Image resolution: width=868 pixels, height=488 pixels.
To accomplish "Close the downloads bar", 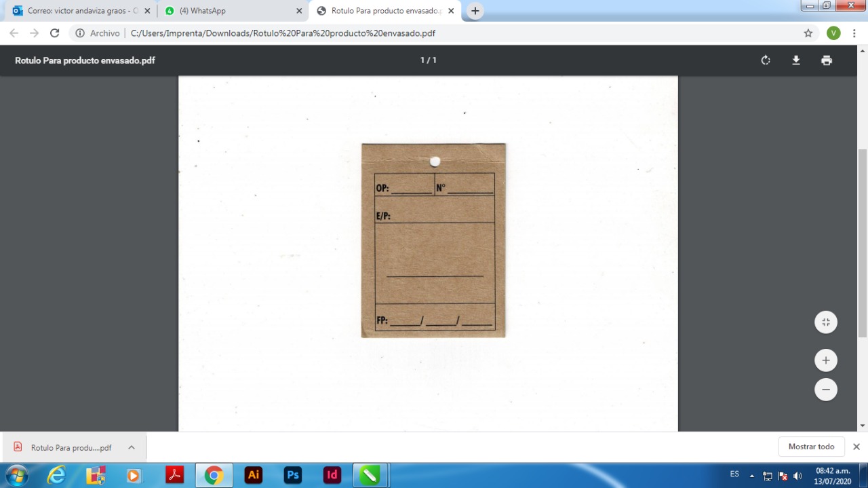I will [856, 447].
